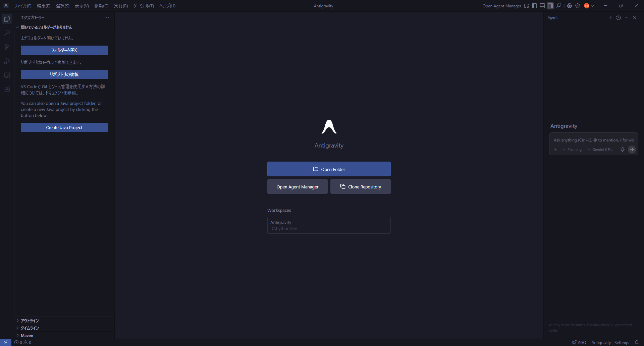
Task: Toggle the bottom panel visibility
Action: (542, 6)
